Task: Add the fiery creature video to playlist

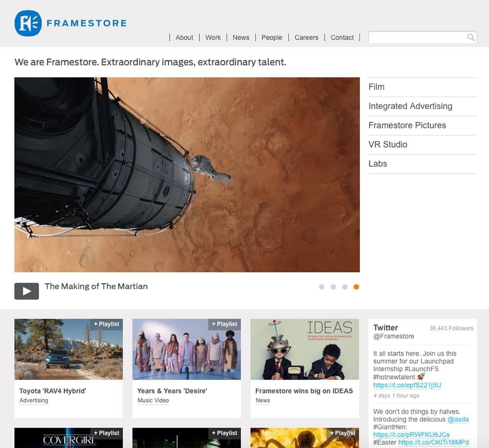Action: pyautogui.click(x=342, y=433)
